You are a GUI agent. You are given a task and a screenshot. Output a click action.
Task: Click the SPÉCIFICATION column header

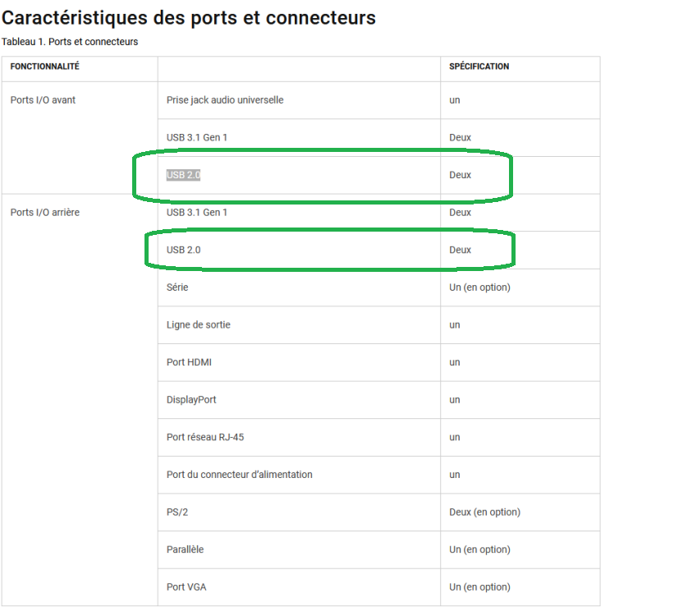479,67
